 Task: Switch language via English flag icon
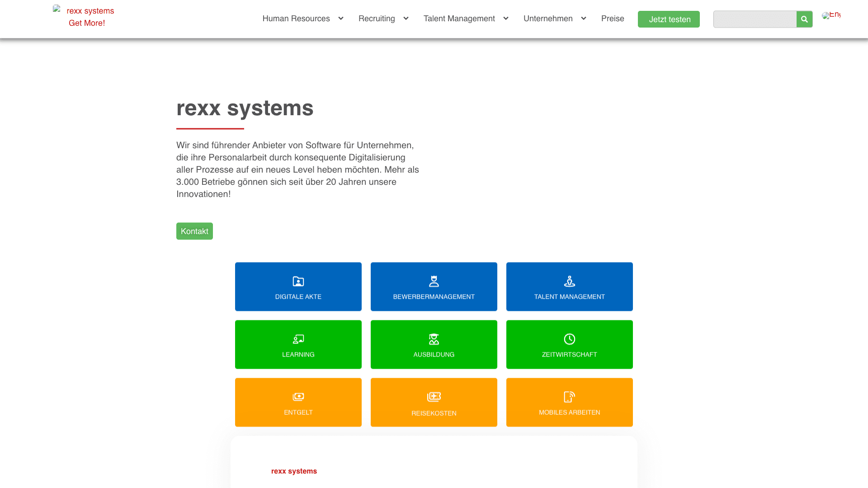(831, 15)
